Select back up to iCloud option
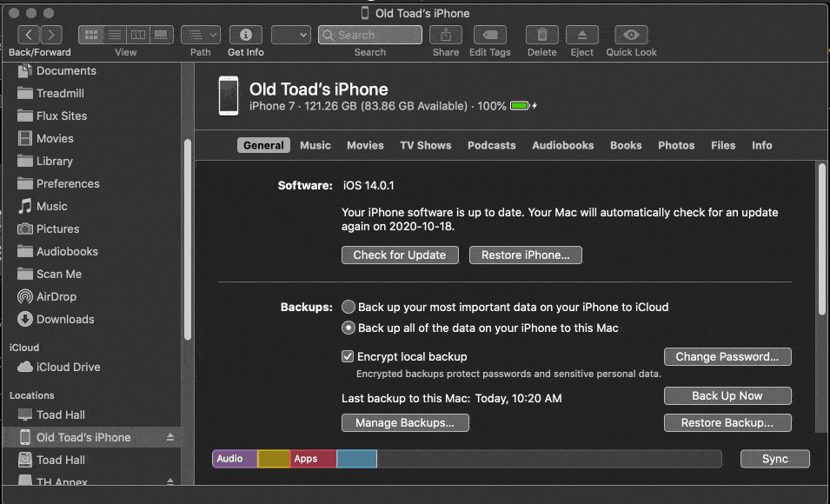Screen dimensions: 830x504 348,307
